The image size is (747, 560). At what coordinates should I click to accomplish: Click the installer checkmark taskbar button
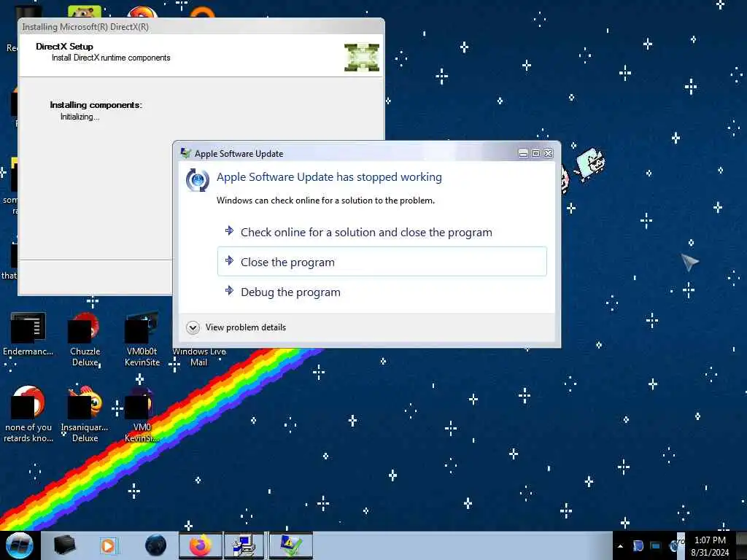tap(290, 545)
